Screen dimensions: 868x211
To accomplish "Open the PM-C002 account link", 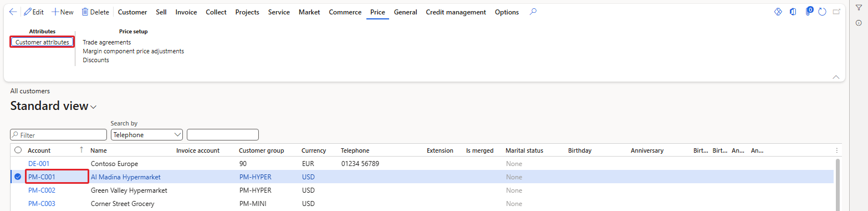I will (42, 190).
